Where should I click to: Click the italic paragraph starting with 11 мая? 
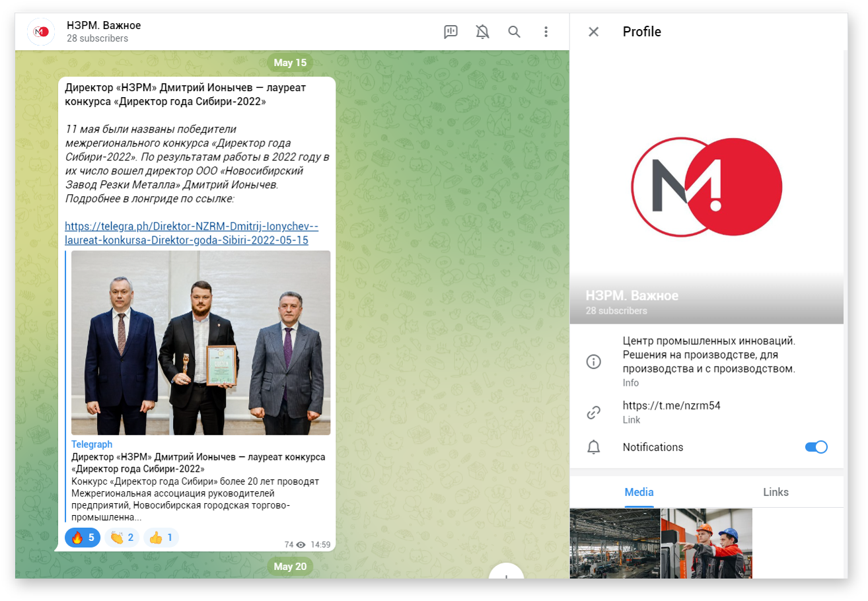[x=197, y=164]
